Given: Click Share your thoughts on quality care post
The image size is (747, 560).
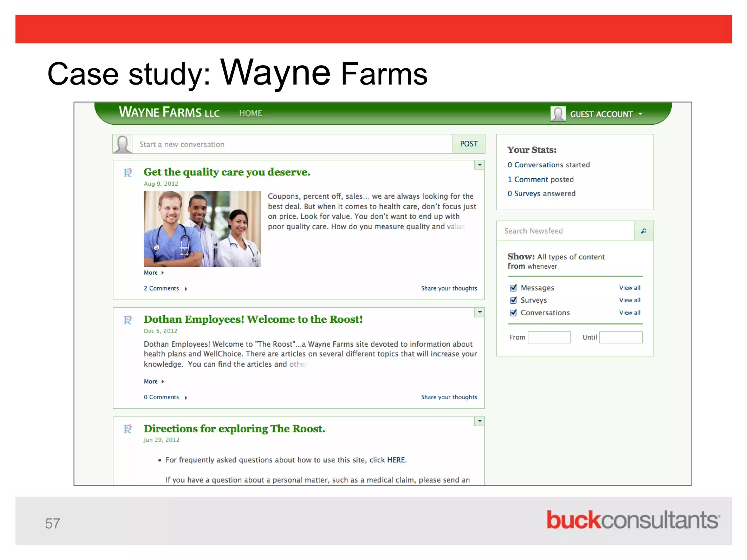Looking at the screenshot, I should (x=449, y=288).
